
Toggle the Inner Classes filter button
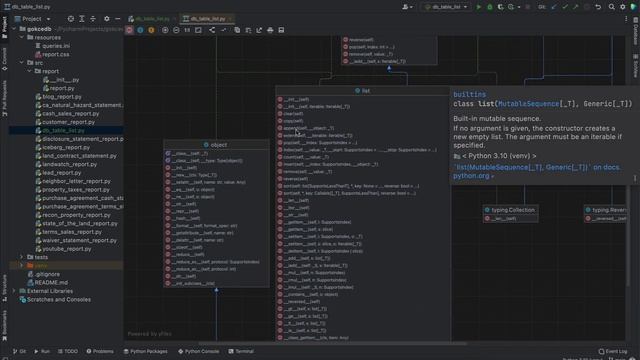[x=140, y=30]
